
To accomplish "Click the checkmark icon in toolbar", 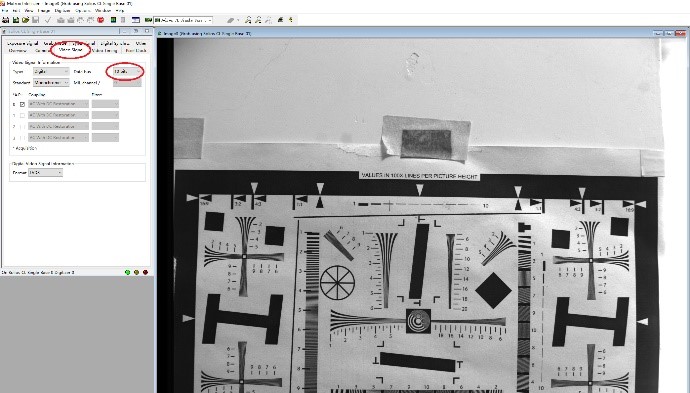I will coord(48,20).
